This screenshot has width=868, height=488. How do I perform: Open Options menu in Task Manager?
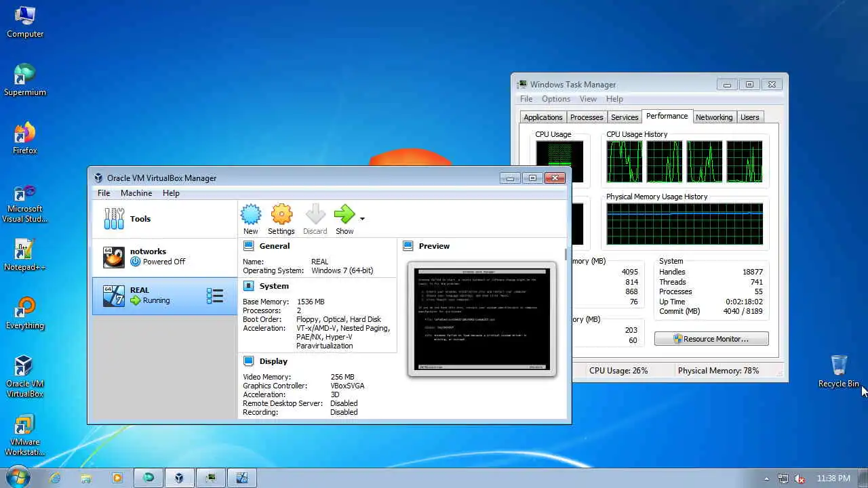(556, 99)
